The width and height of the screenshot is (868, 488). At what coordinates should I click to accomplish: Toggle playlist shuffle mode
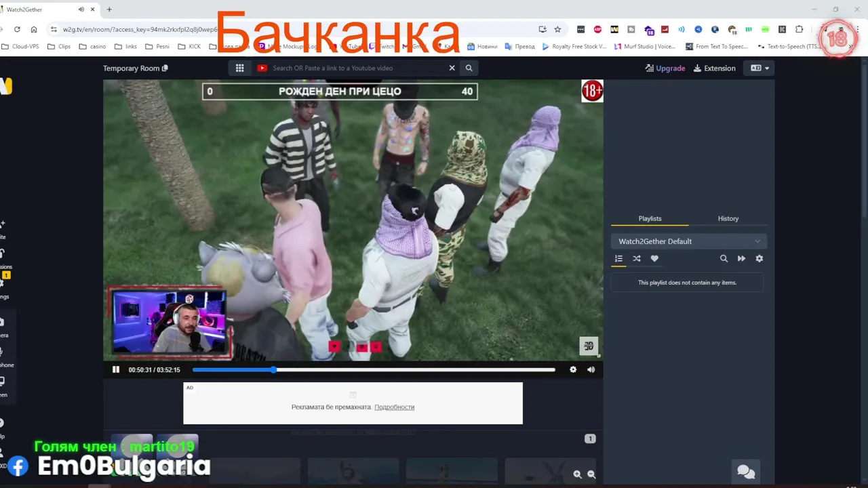pyautogui.click(x=637, y=258)
